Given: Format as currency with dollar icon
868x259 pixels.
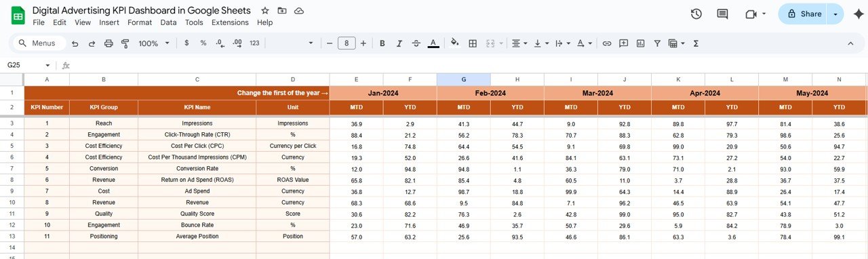Looking at the screenshot, I should (x=186, y=43).
